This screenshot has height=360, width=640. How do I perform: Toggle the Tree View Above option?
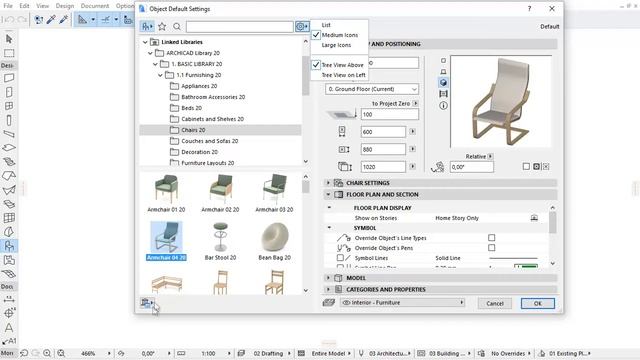point(340,65)
